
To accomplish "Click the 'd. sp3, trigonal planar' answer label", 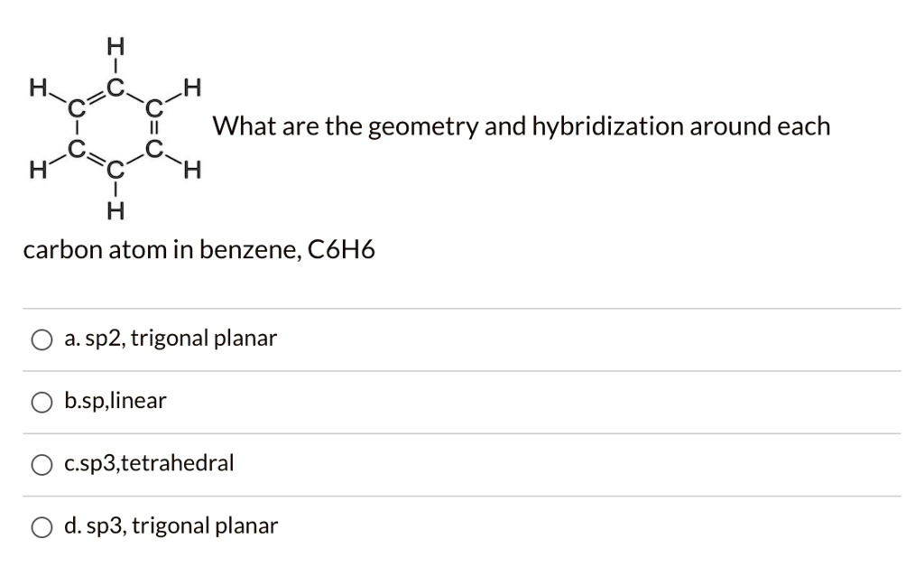I will pos(171,525).
